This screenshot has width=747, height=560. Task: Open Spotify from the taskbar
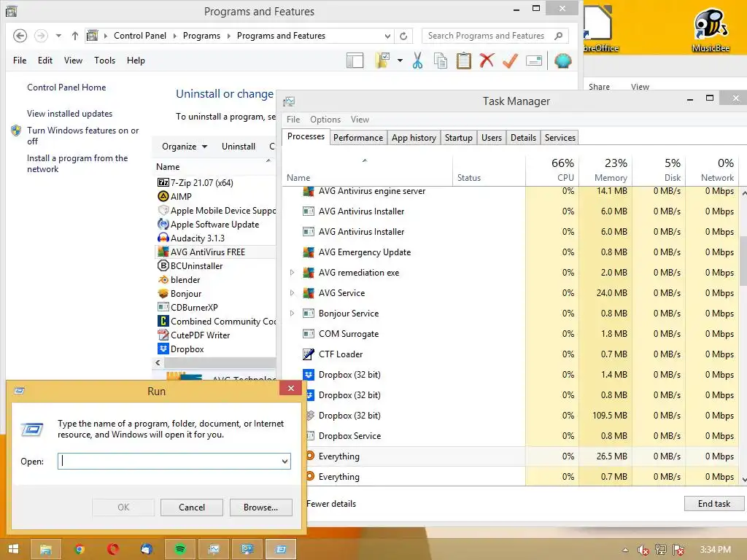point(180,550)
